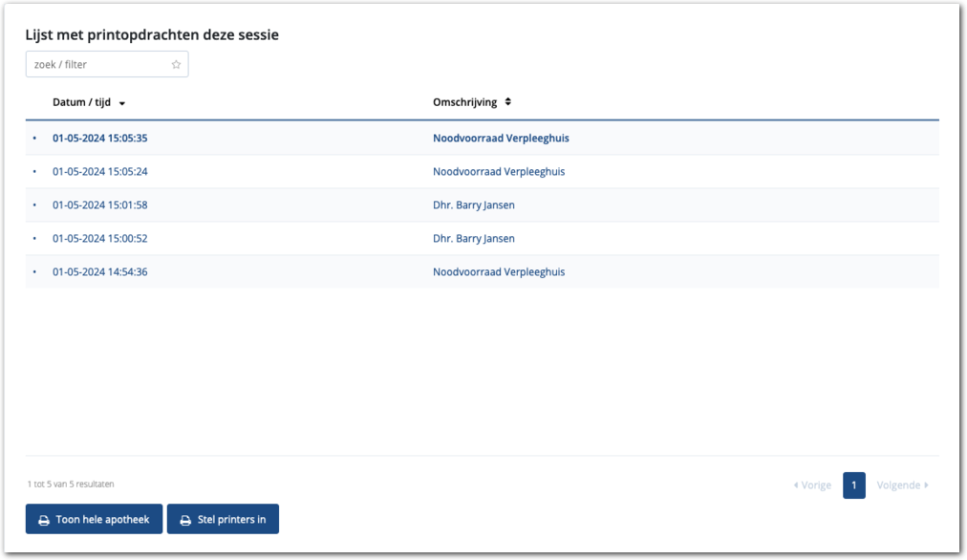
Task: Click bullet marker of the 15:01:58 row
Action: point(34,205)
